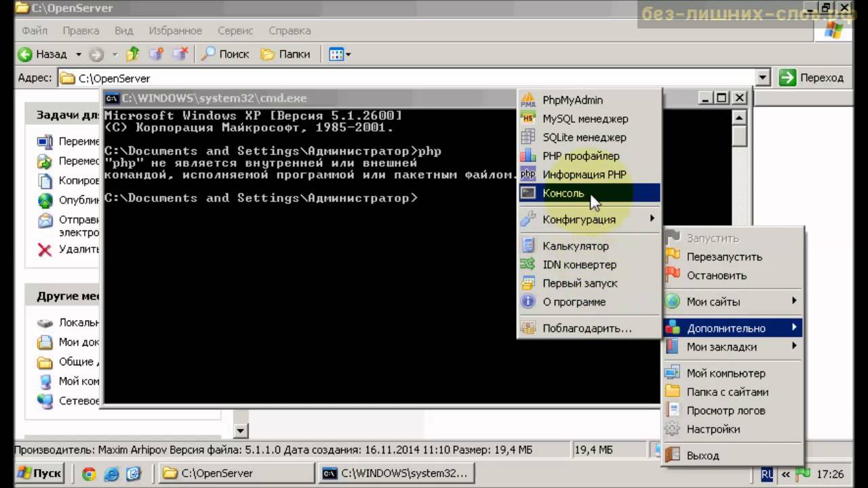868x488 pixels.
Task: Click the 17:26 system clock
Action: pyautogui.click(x=831, y=474)
